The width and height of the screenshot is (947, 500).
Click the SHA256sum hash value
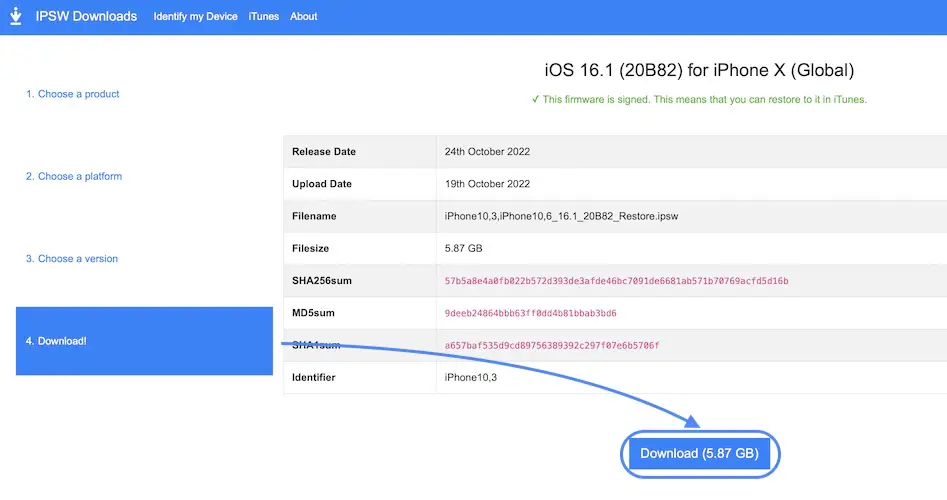tap(616, 281)
